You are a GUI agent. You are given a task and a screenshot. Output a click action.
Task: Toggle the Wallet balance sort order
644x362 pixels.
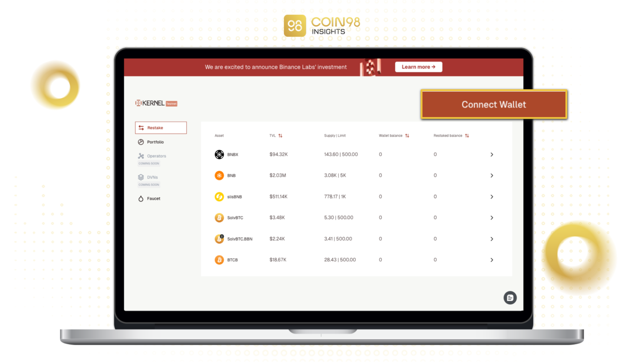407,135
